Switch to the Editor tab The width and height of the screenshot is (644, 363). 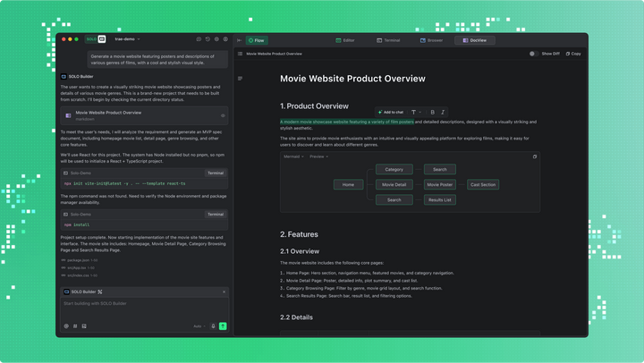345,40
